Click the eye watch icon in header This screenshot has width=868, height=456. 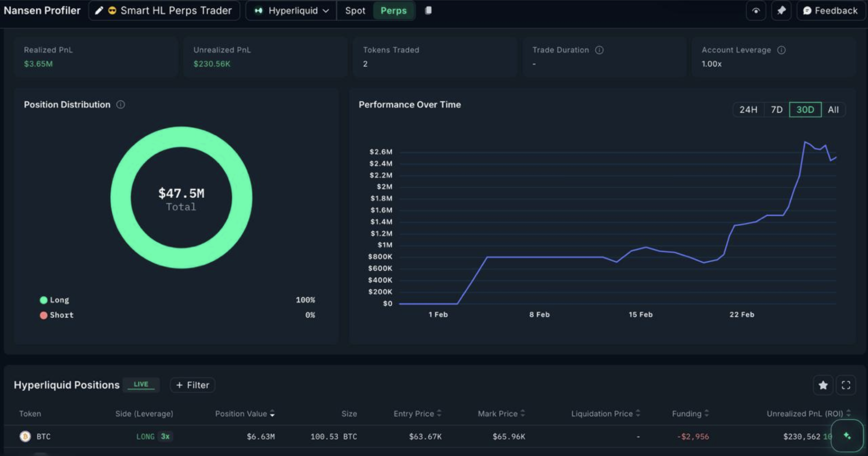pos(756,11)
